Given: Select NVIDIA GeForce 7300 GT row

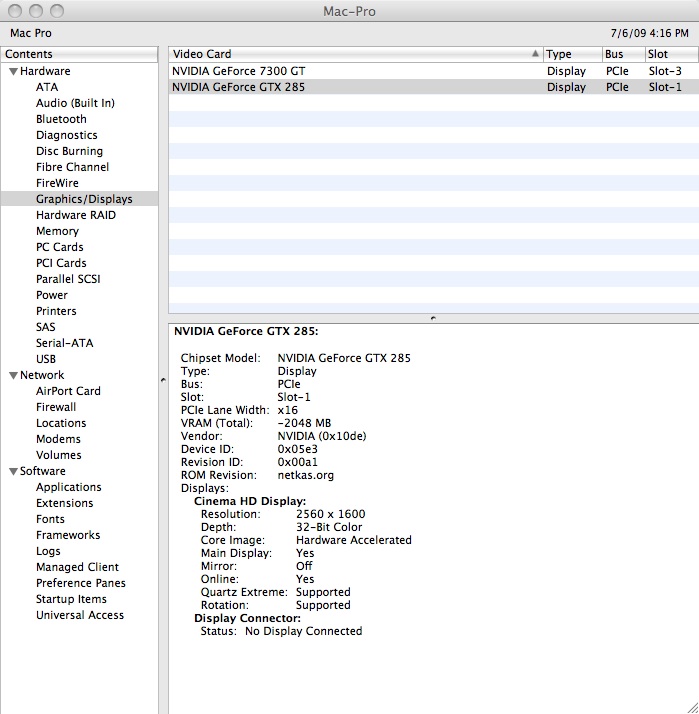Looking at the screenshot, I should tap(434, 71).
